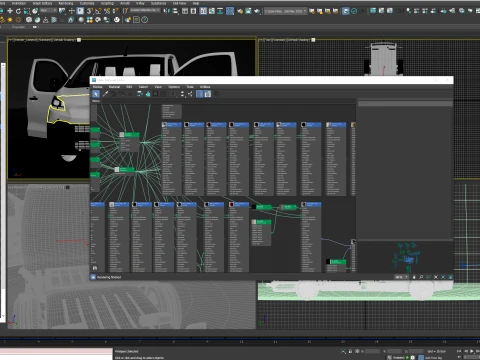Click Move Children icon in Slate toolbar
The image size is (480, 360).
coord(140,94)
